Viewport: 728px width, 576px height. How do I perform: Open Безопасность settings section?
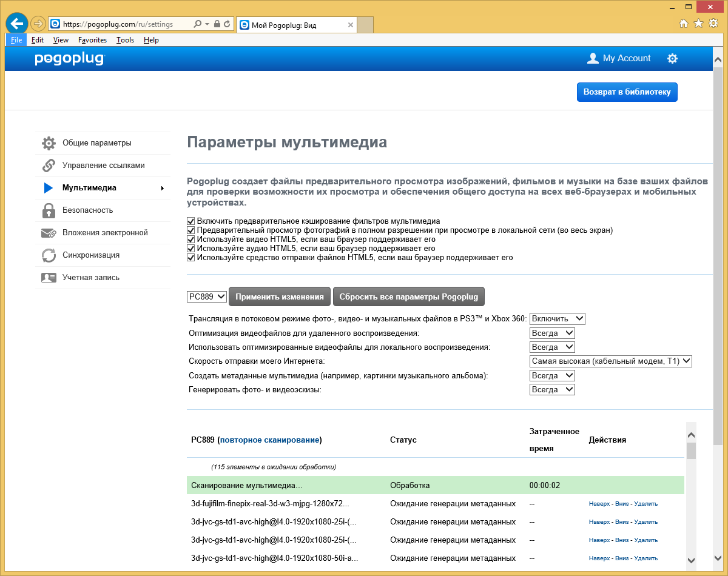coord(102,210)
